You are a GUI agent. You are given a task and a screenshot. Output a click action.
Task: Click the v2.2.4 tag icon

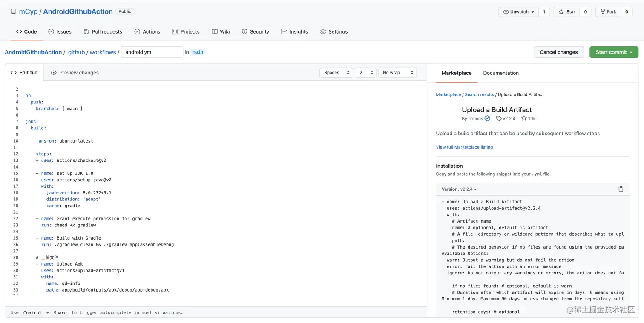click(x=499, y=119)
